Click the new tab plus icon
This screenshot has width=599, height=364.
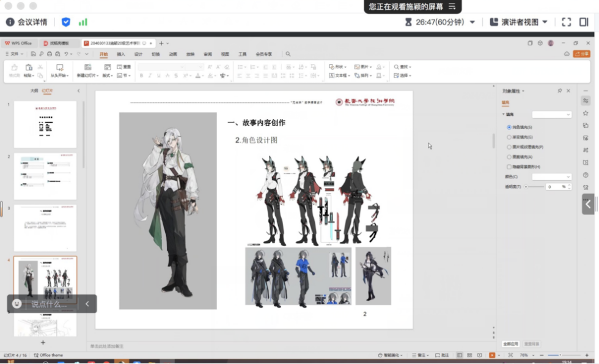[161, 43]
